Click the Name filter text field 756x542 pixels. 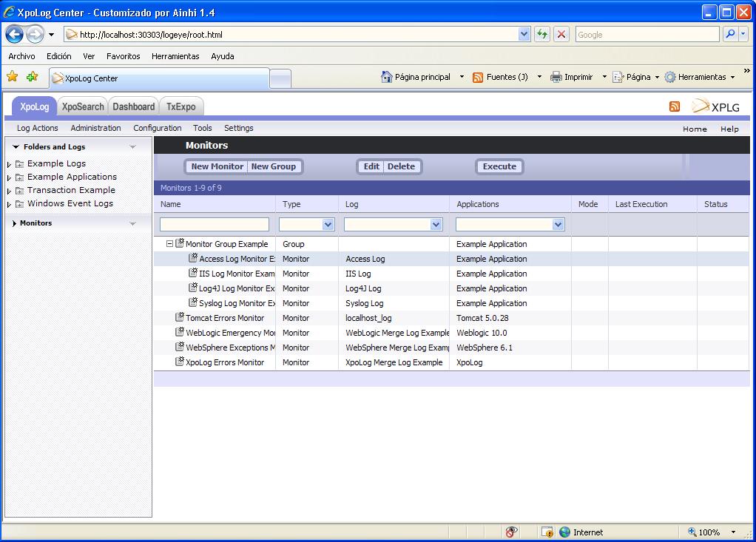[x=215, y=224]
